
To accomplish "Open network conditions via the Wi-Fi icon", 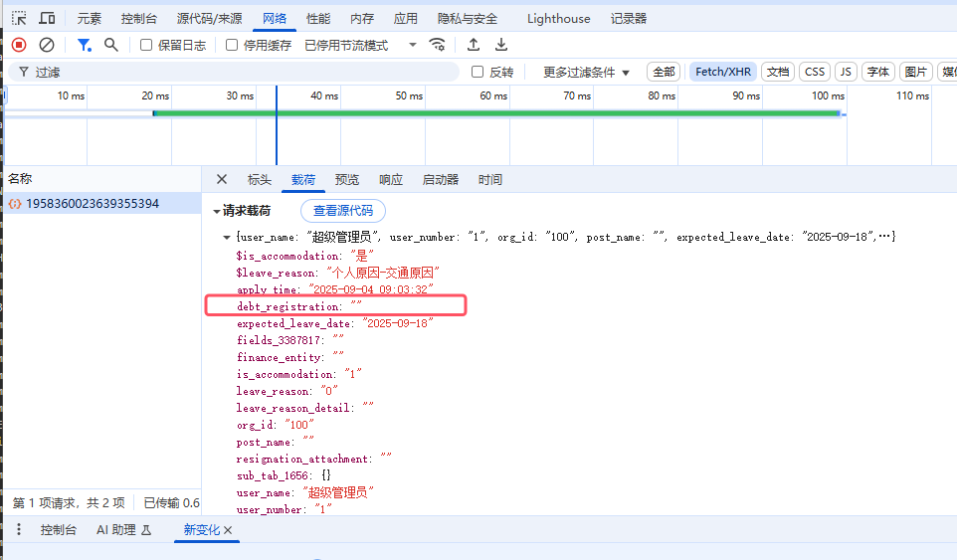I will [437, 45].
